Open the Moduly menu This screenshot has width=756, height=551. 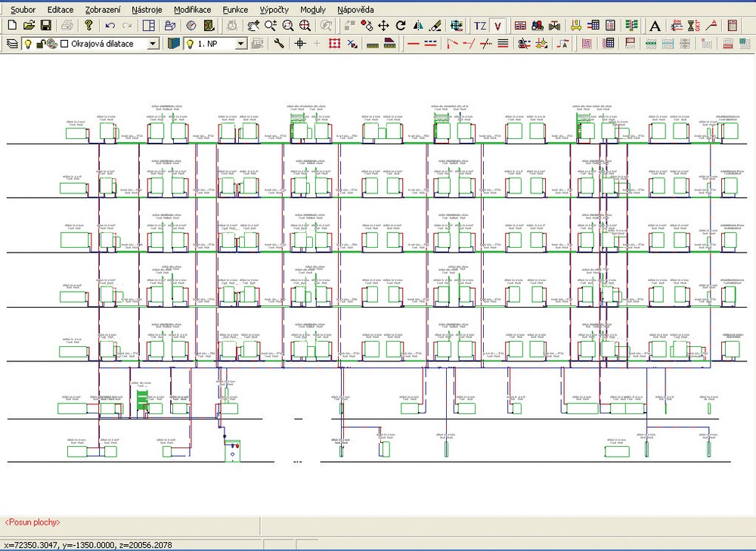tap(312, 10)
